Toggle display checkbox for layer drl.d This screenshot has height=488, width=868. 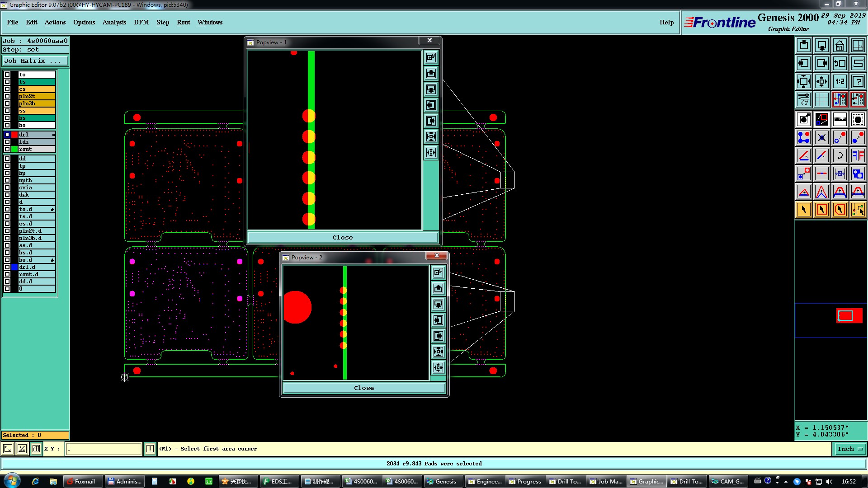[x=7, y=267]
